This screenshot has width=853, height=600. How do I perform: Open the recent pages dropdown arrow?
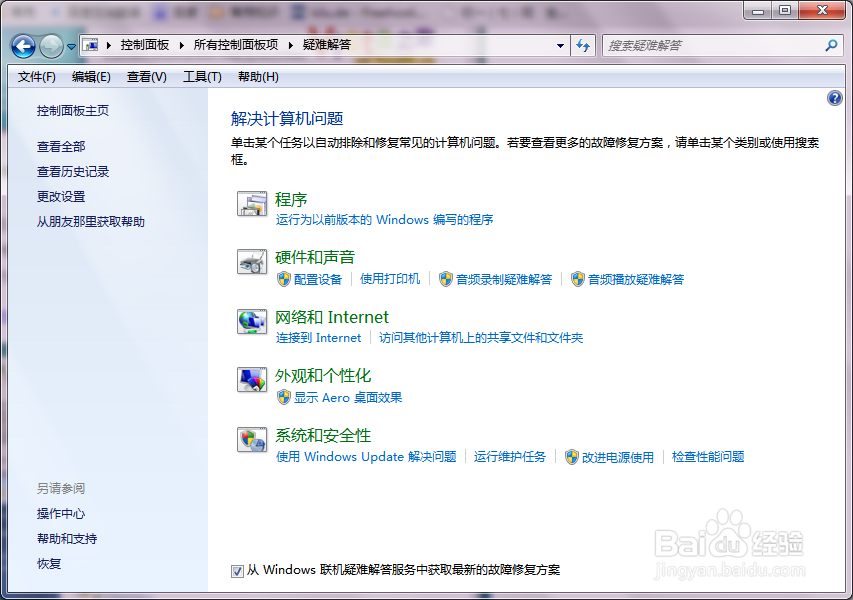coord(71,47)
